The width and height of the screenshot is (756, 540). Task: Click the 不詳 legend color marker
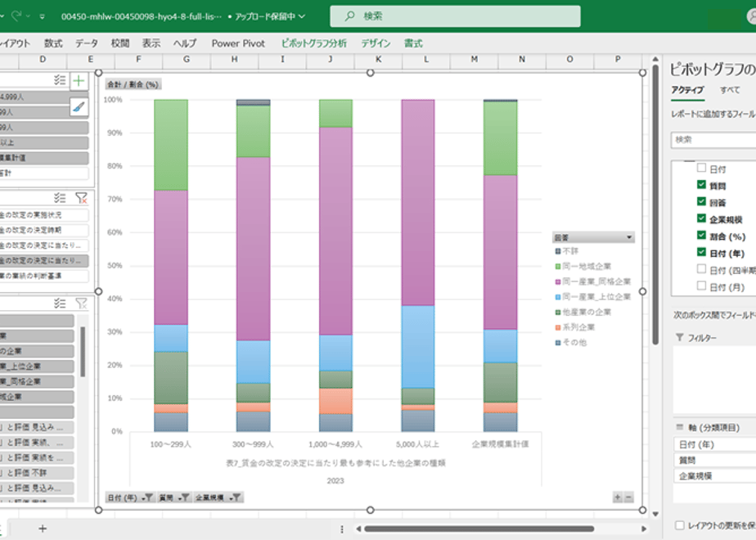click(558, 251)
